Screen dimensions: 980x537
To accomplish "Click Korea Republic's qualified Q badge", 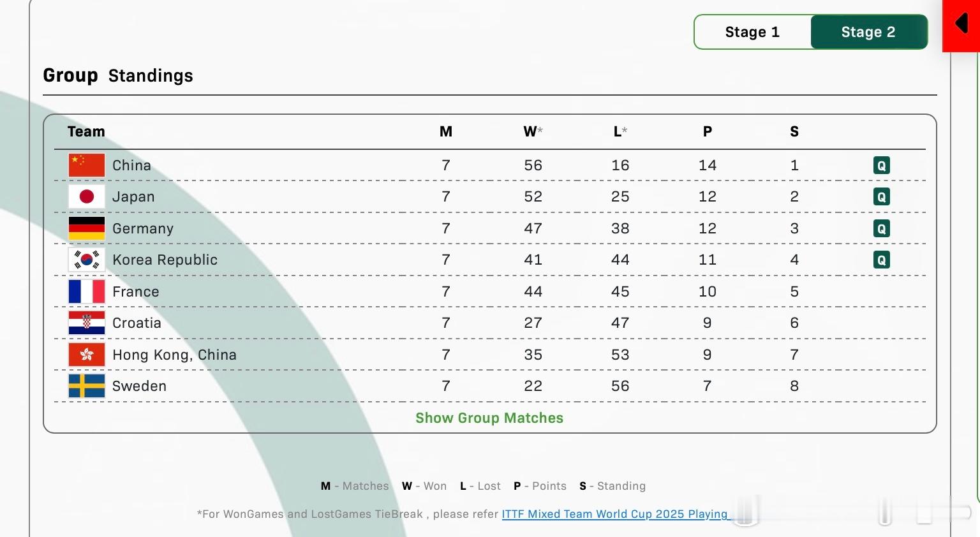I will (881, 260).
